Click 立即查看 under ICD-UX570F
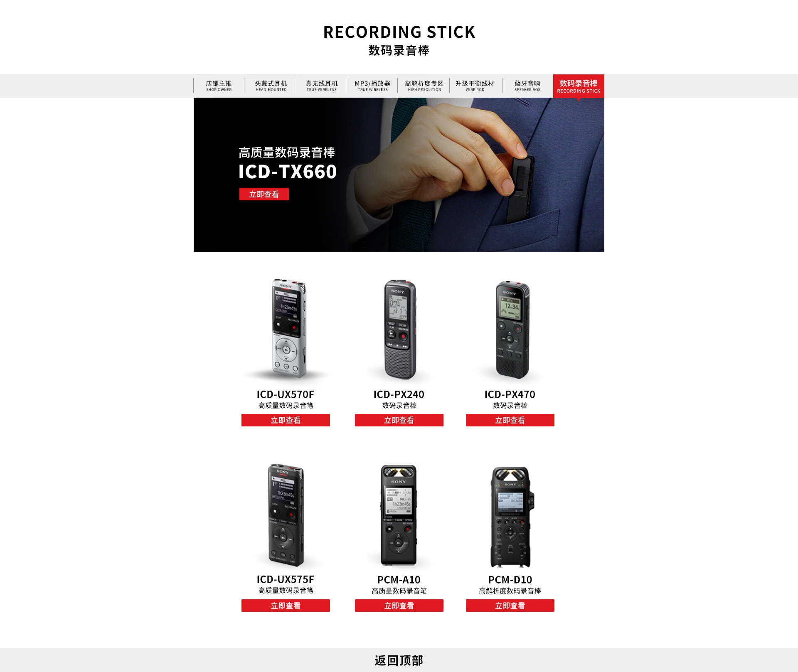 coord(286,420)
